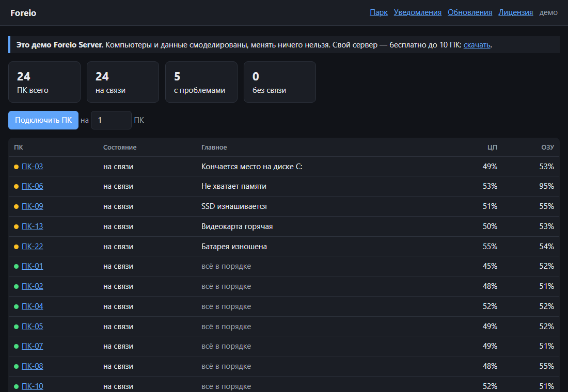Click the 'Батарея изношена' message

coord(234,247)
